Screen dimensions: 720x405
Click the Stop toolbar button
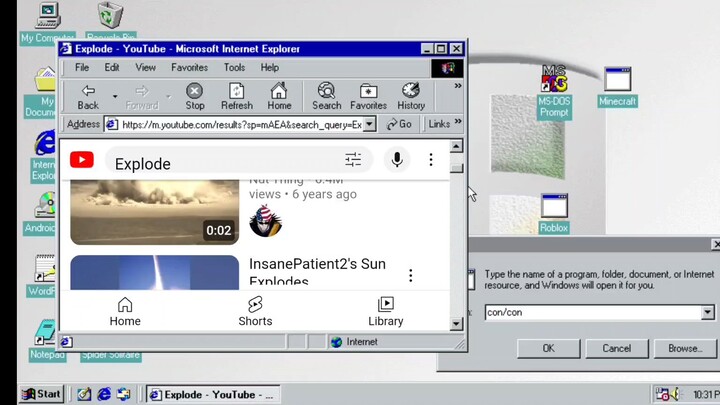[x=195, y=97]
